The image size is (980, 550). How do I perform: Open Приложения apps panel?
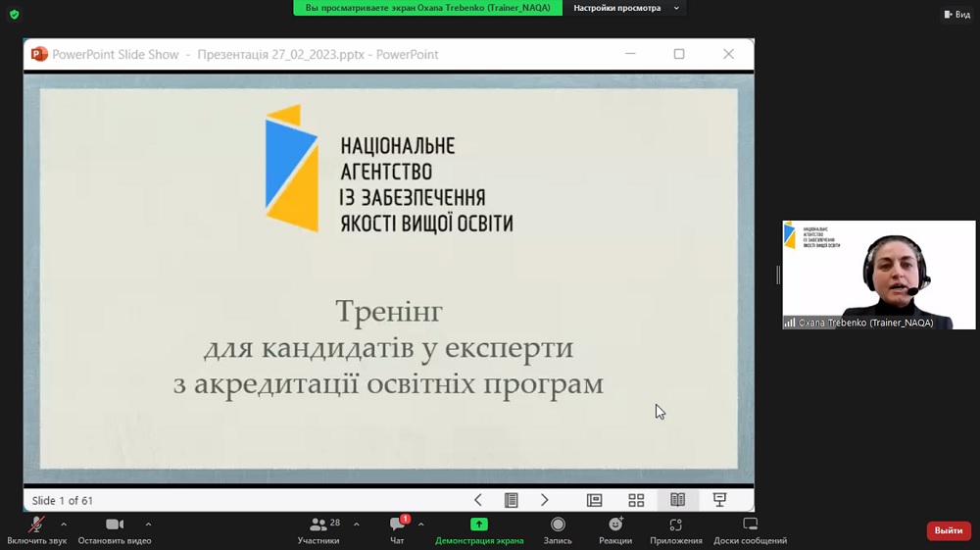coord(675,530)
